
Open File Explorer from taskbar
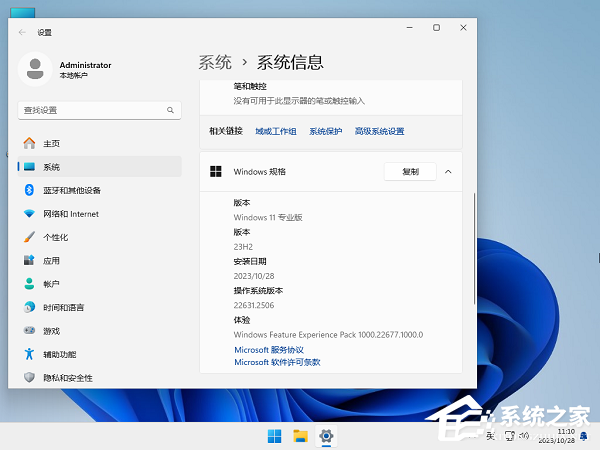click(300, 436)
